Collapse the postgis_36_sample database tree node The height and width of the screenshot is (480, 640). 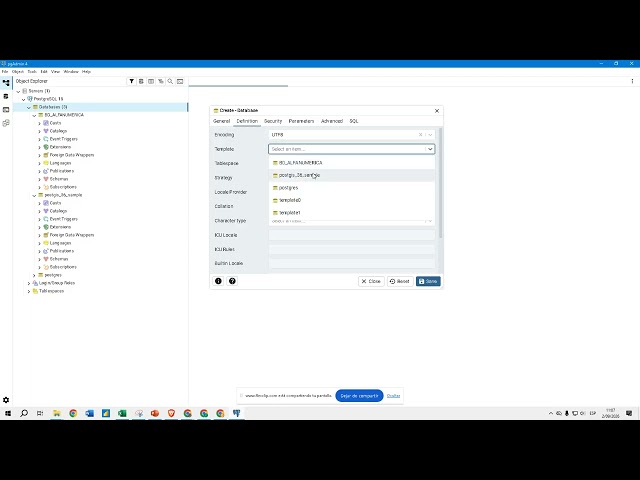coord(34,196)
